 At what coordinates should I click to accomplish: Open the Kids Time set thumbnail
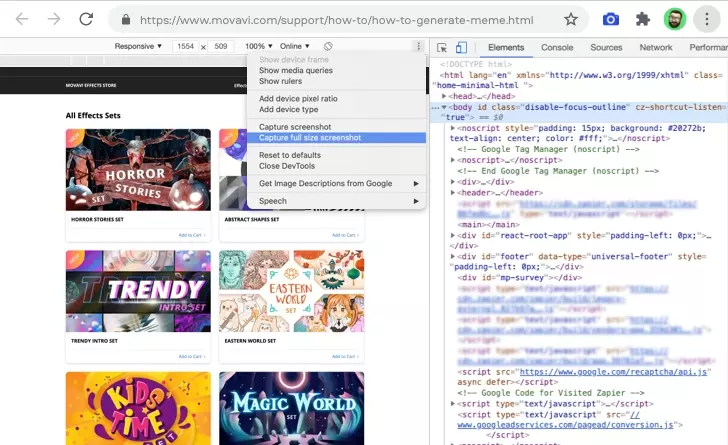[x=138, y=408]
